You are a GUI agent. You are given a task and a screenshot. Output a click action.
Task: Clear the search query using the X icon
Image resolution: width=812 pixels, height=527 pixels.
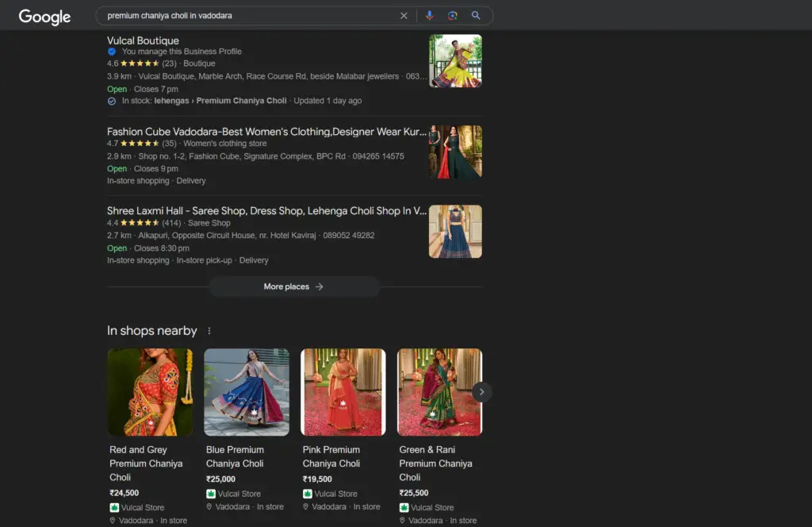(404, 15)
